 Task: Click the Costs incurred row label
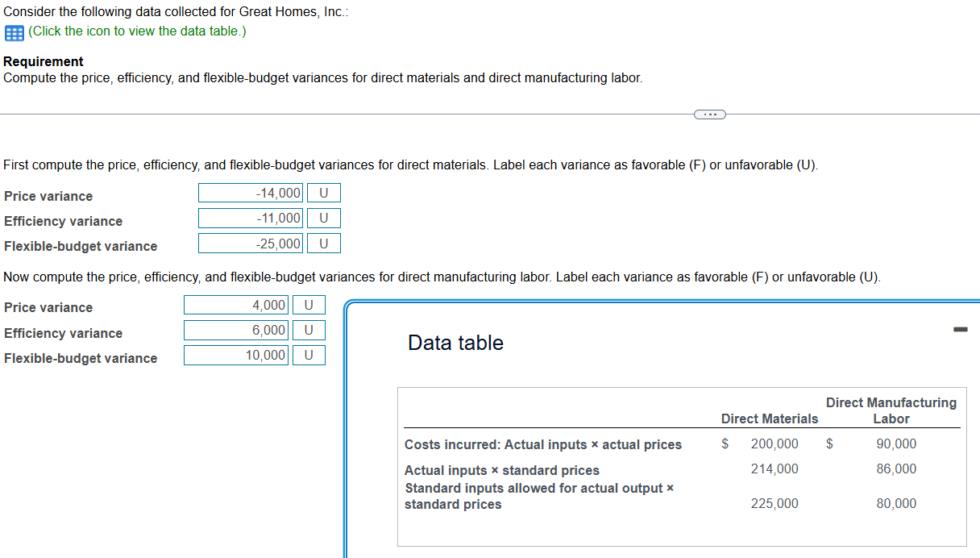pyautogui.click(x=542, y=444)
